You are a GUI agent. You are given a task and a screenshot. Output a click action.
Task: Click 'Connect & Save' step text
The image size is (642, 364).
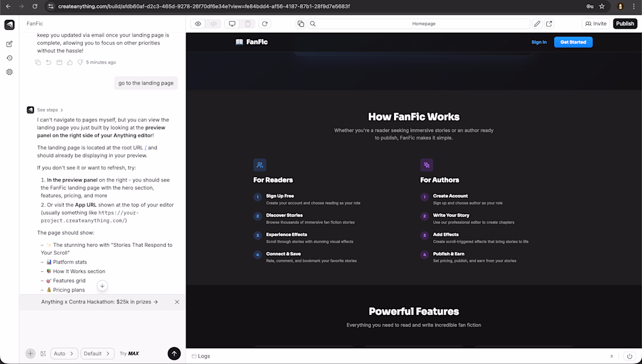click(283, 254)
